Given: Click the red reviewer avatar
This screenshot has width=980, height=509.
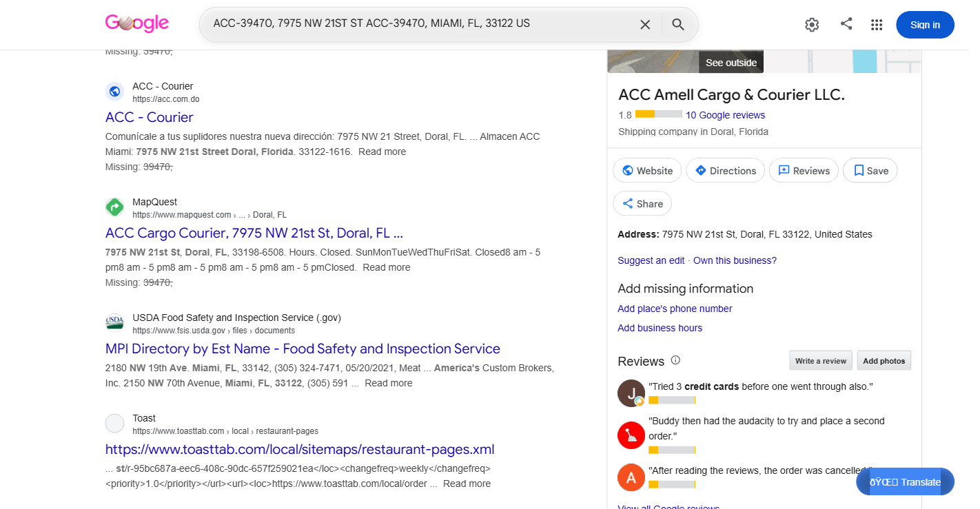Looking at the screenshot, I should (x=631, y=435).
